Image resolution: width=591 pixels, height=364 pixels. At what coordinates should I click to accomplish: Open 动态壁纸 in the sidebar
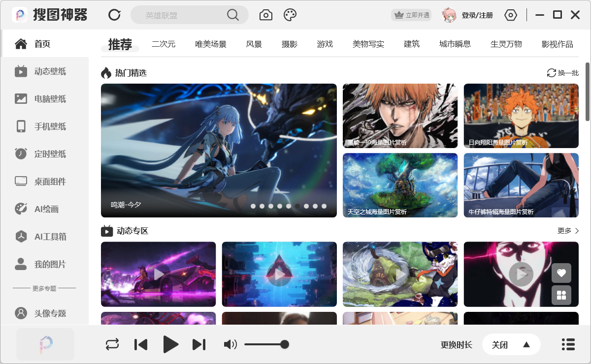click(44, 71)
